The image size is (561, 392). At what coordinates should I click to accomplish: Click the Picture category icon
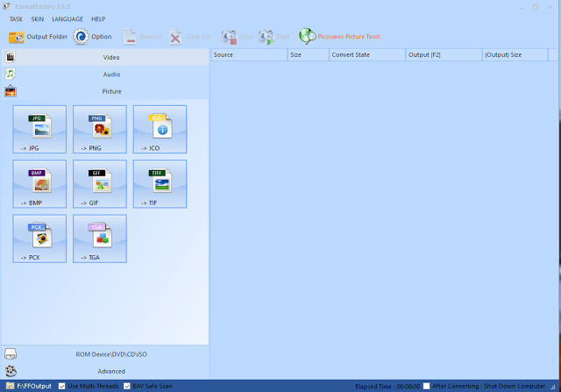coord(11,91)
